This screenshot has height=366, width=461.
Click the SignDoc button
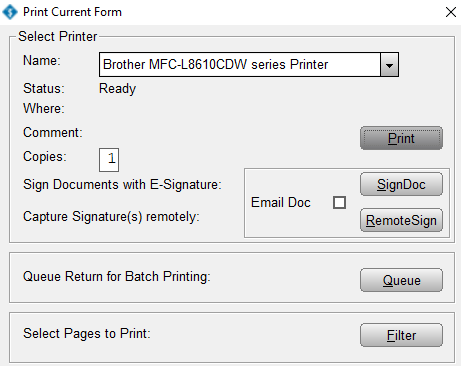[401, 184]
